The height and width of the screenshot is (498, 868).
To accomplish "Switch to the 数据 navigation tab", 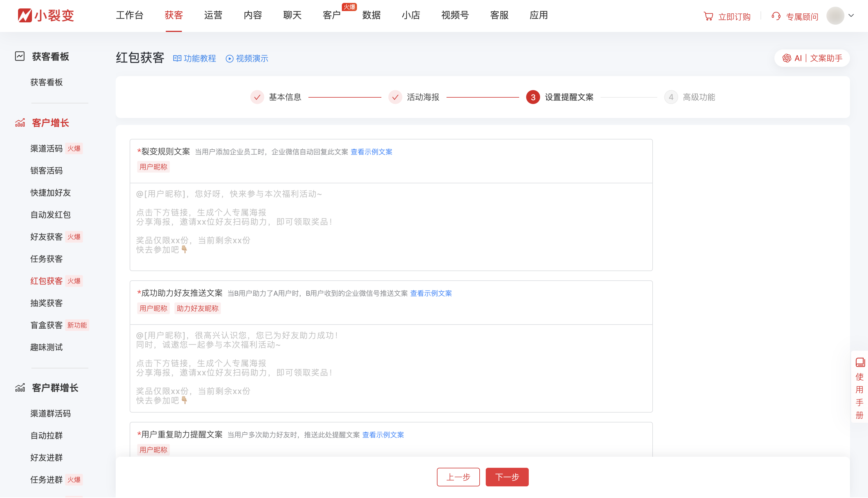I will pyautogui.click(x=371, y=15).
